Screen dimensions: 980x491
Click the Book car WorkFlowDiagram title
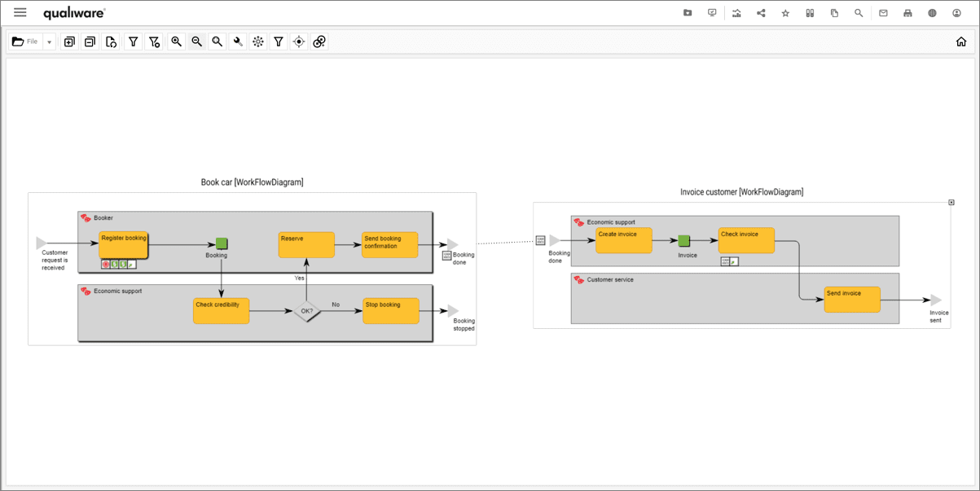click(x=252, y=182)
